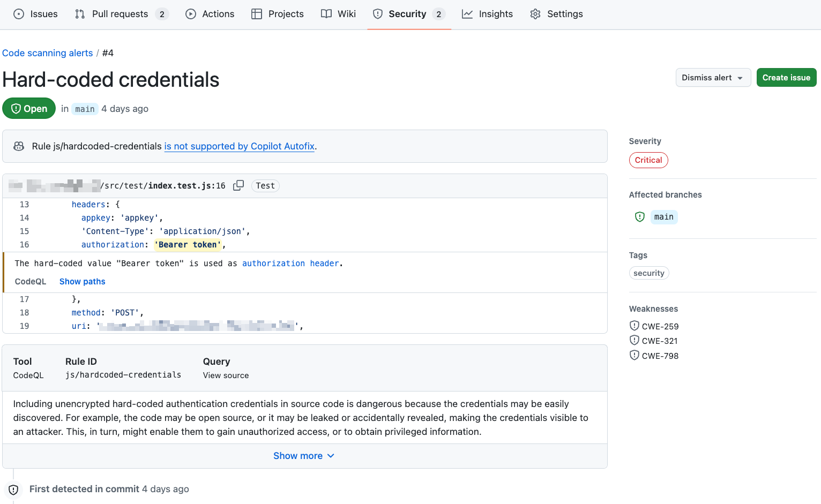This screenshot has width=821, height=504.
Task: Go back to Code scanning alerts
Action: click(x=48, y=53)
